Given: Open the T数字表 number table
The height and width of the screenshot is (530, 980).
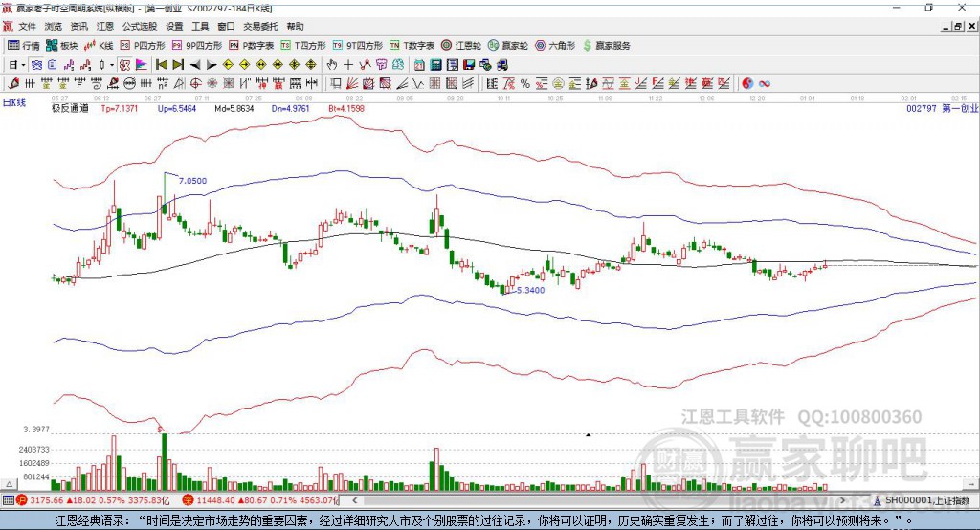Looking at the screenshot, I should click(412, 45).
